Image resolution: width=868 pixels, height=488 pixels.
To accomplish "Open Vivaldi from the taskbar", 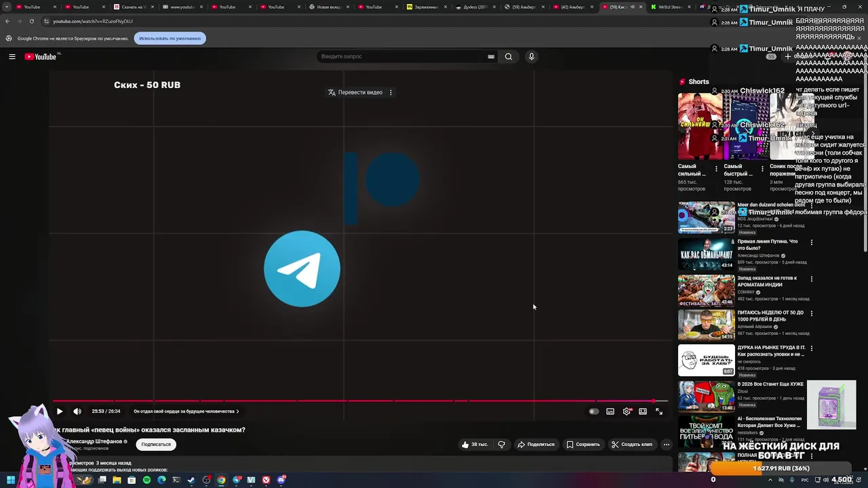I will 266,480.
